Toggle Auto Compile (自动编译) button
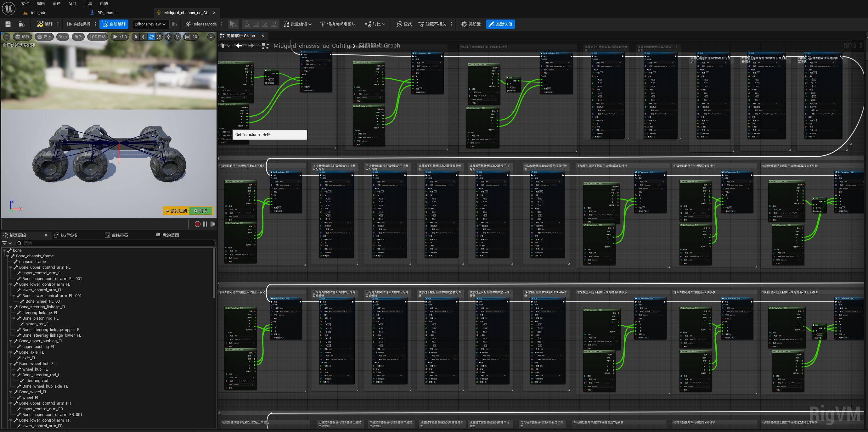The height and width of the screenshot is (432, 868). coord(114,24)
